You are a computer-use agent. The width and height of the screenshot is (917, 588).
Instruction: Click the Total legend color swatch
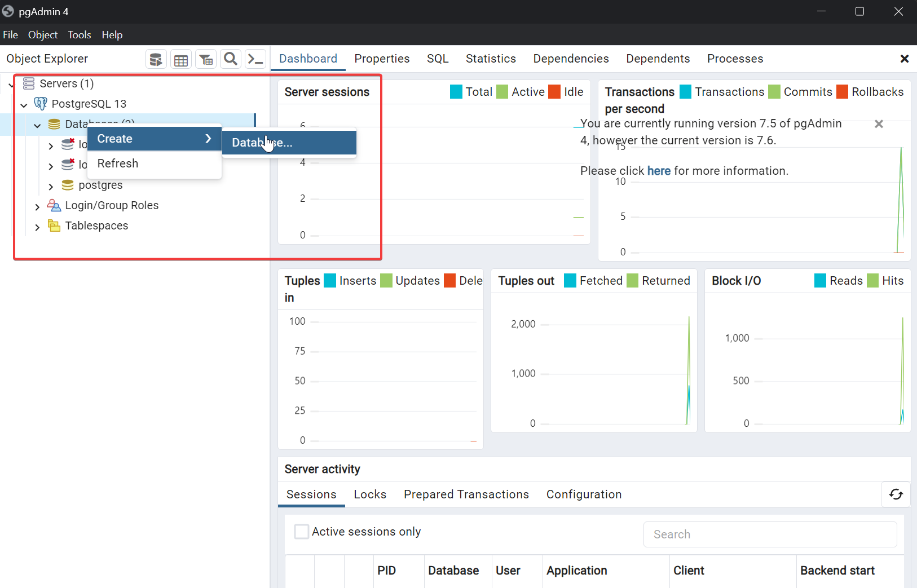pos(456,92)
